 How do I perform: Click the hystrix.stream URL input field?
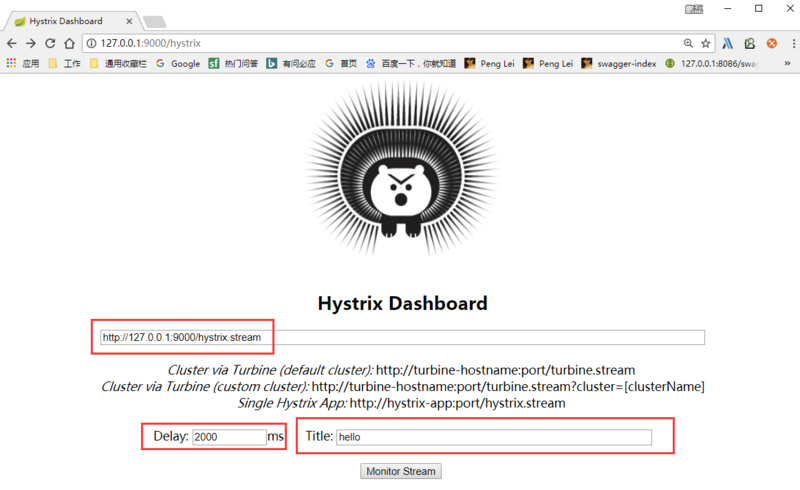tap(403, 337)
